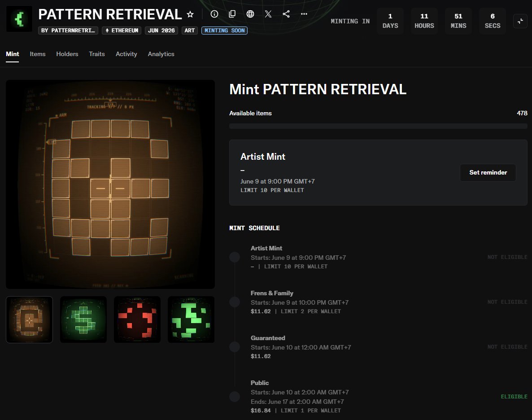Select the green dollar-shape thumbnail
The height and width of the screenshot is (420, 532).
coord(83,319)
